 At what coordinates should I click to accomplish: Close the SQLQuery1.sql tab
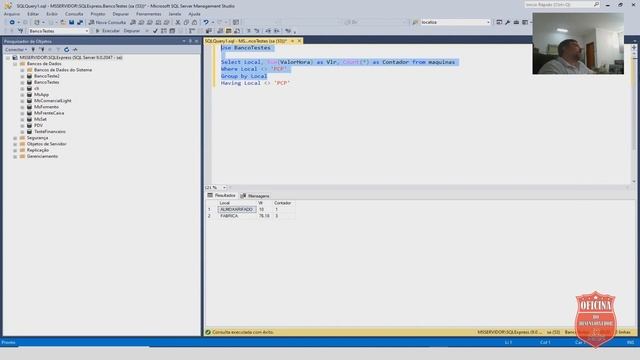pyautogui.click(x=299, y=41)
